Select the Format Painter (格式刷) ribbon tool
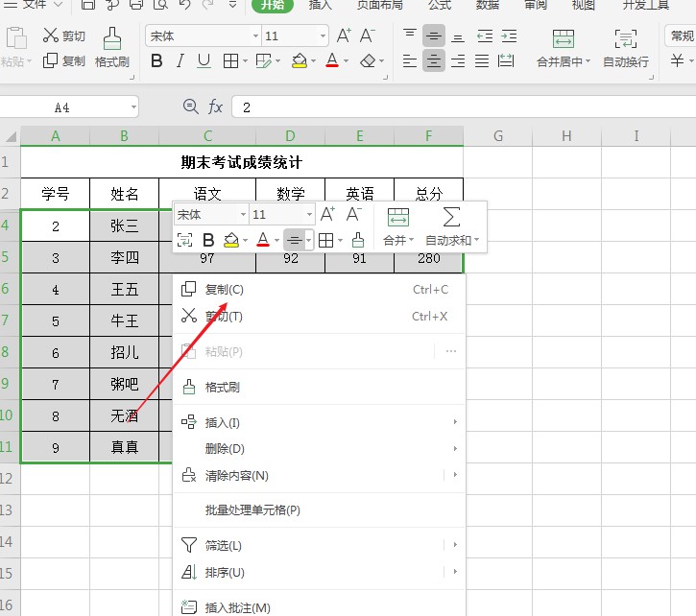The width and height of the screenshot is (696, 616). (x=112, y=47)
